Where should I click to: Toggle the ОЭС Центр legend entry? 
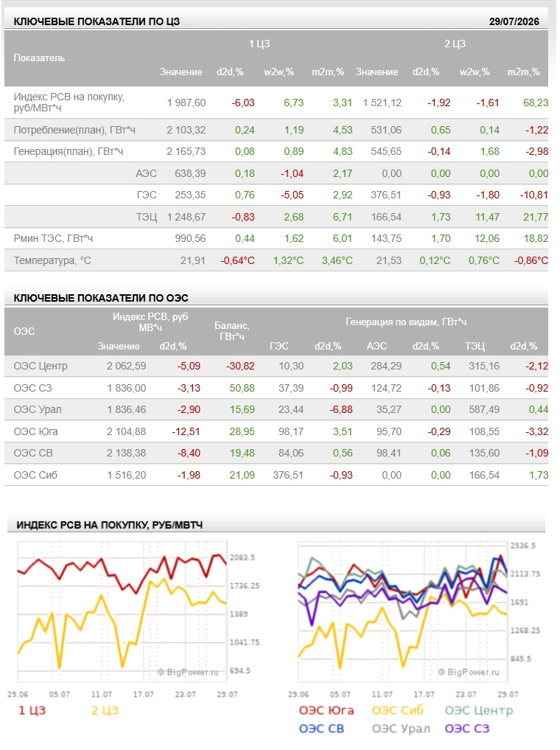click(x=479, y=710)
